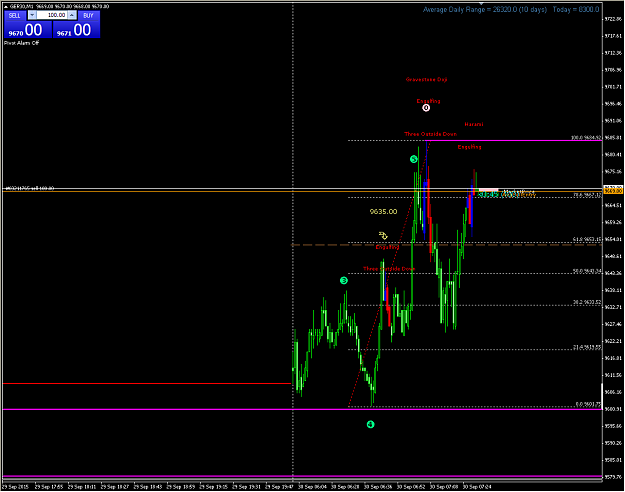This screenshot has height=492, width=625.
Task: Click the lower 'Three Outside Down' label near wave 3
Action: pyautogui.click(x=389, y=269)
